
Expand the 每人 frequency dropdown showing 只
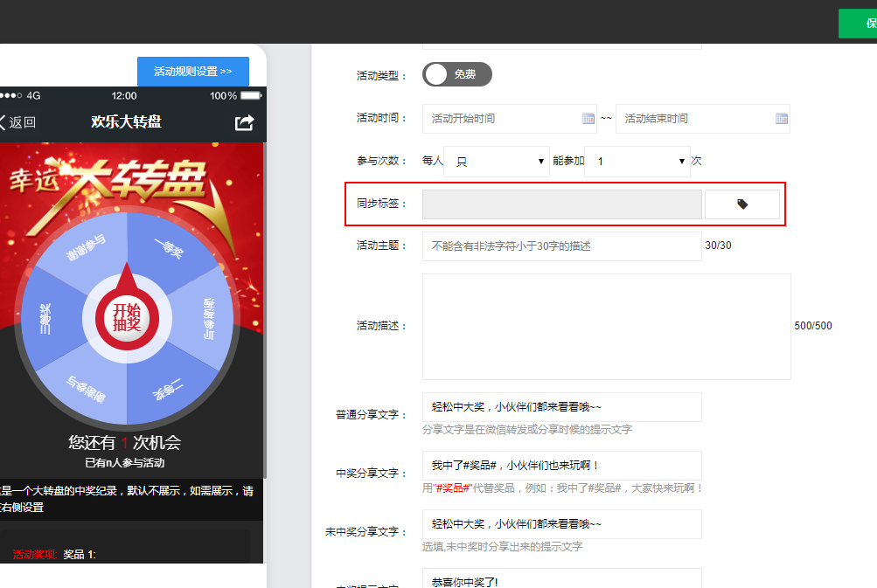[x=496, y=162]
